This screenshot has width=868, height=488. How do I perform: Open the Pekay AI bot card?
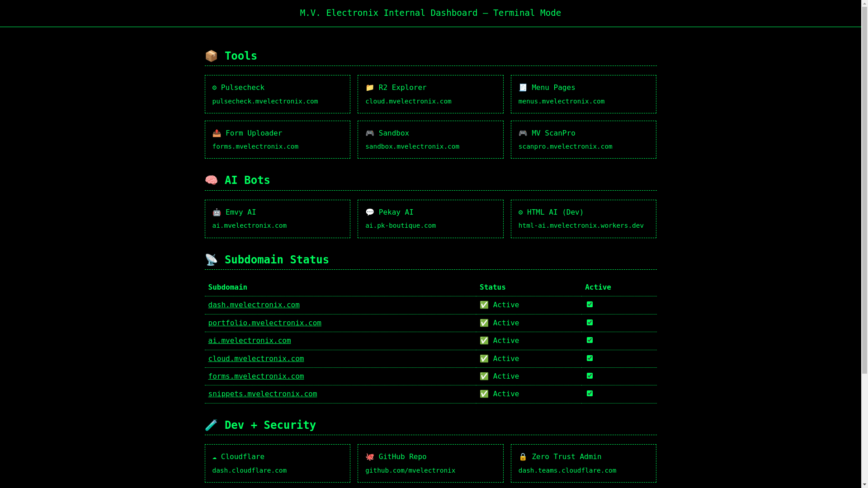click(x=430, y=219)
